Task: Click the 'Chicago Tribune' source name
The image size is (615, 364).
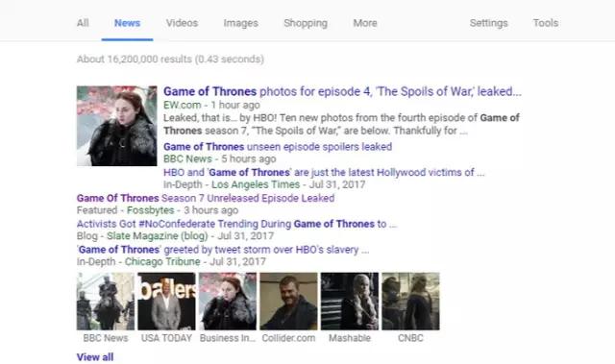Action: pyautogui.click(x=162, y=262)
